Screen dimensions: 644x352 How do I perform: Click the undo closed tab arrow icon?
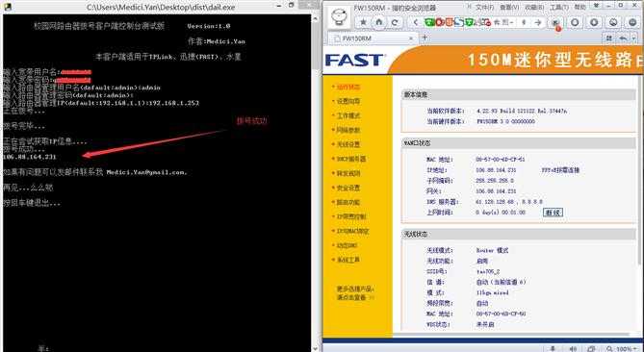624,38
